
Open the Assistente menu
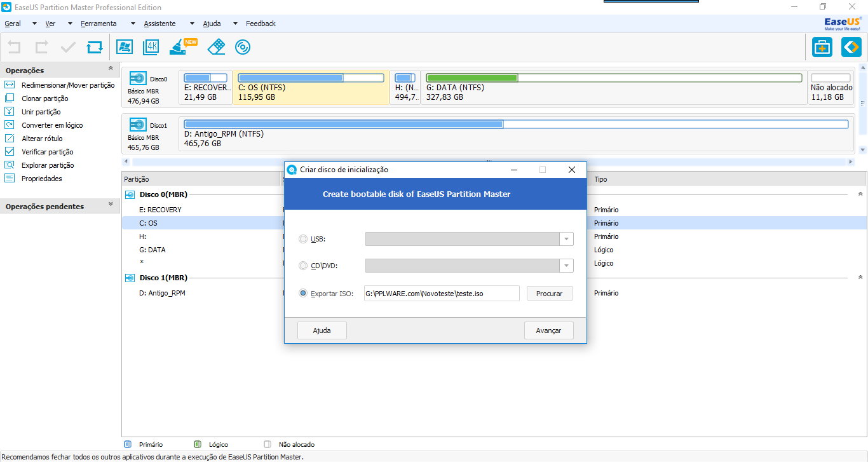click(159, 24)
